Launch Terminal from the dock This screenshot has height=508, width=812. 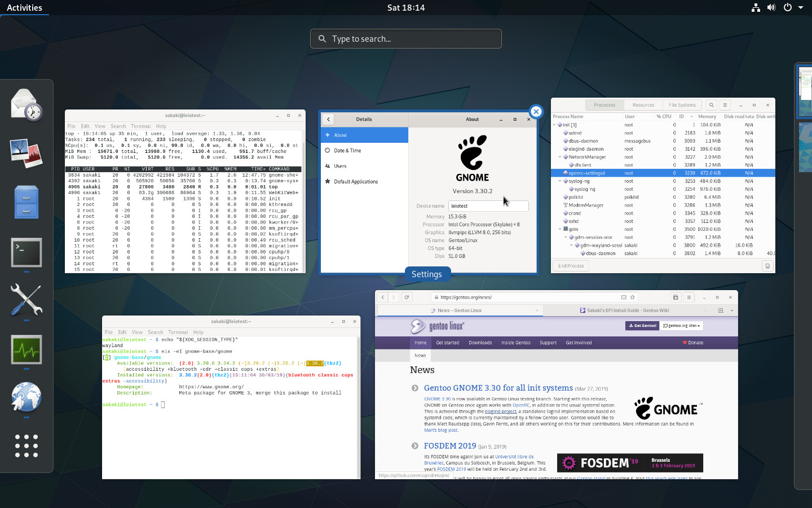tap(27, 252)
